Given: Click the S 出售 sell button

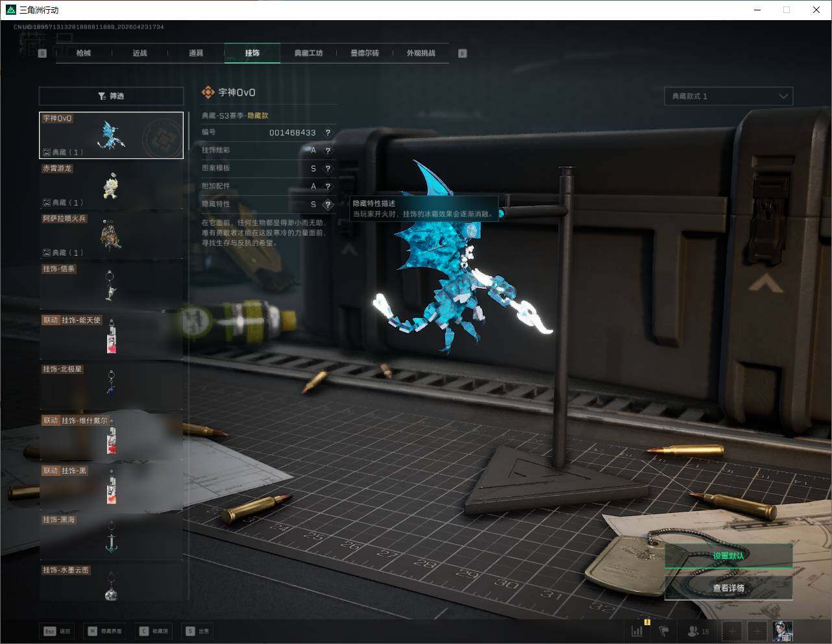Looking at the screenshot, I should 197,631.
